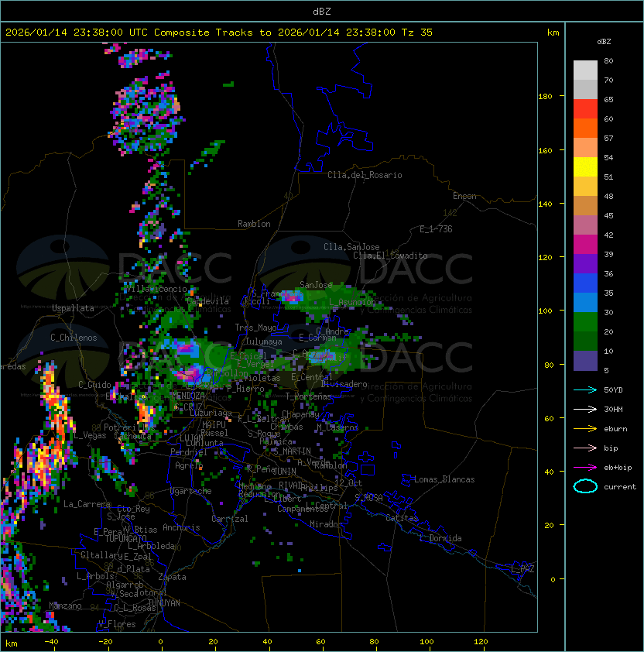Click the V_Flores place label
644x652 pixels.
click(117, 624)
